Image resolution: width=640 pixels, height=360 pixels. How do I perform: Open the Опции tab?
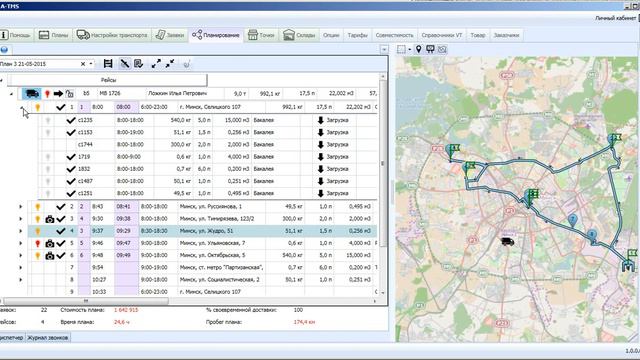pyautogui.click(x=331, y=35)
